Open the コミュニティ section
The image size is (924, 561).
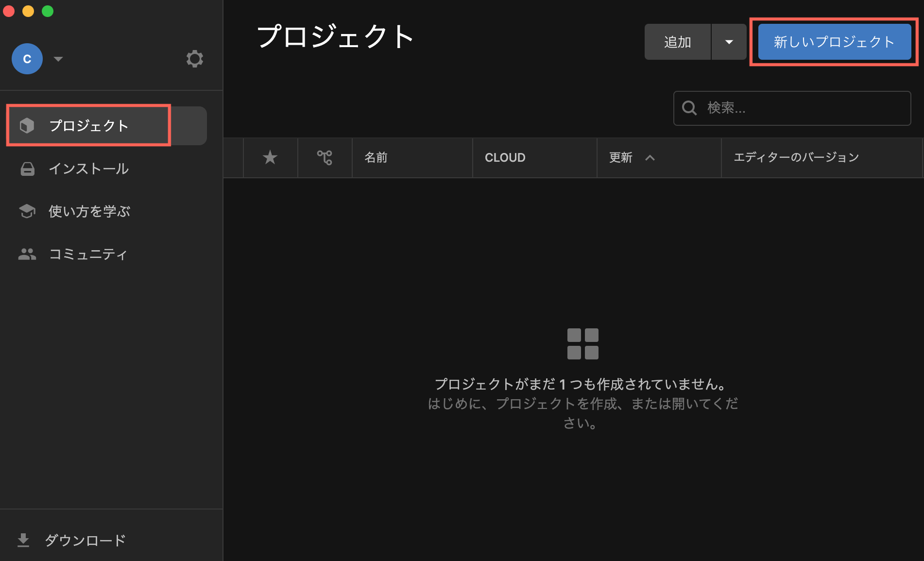(x=88, y=254)
